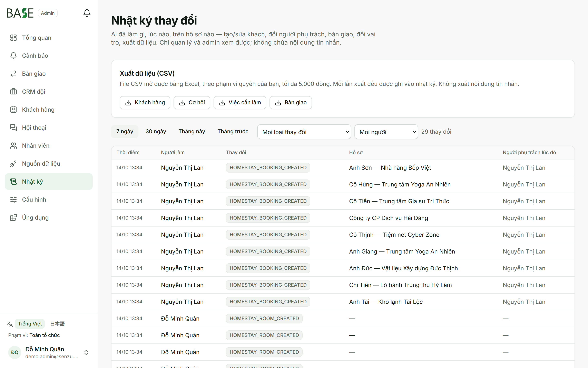Image resolution: width=588 pixels, height=368 pixels.
Task: Click the BASE logo
Action: pyautogui.click(x=20, y=13)
